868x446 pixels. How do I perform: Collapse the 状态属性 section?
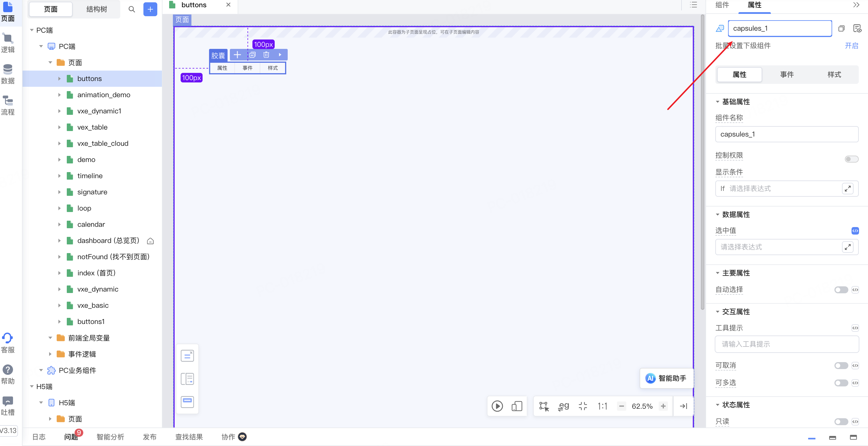[x=717, y=405]
